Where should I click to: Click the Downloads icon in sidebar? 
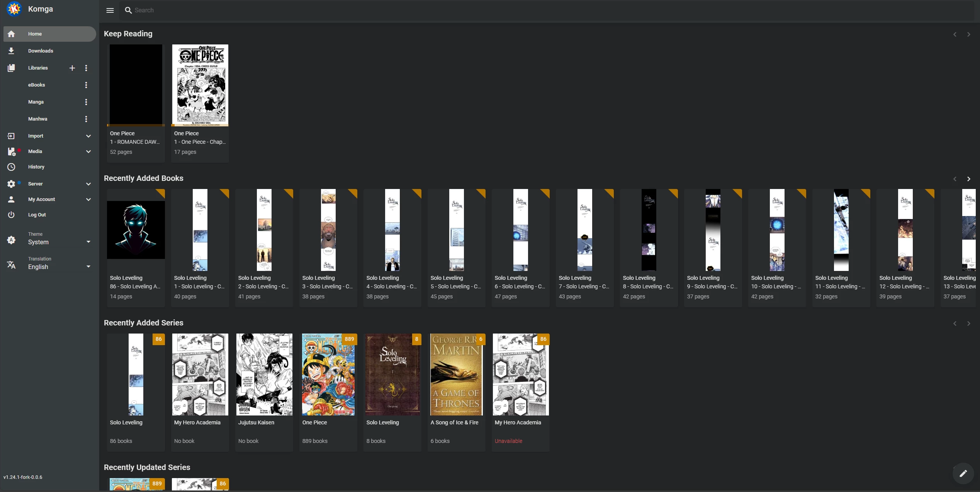[11, 51]
